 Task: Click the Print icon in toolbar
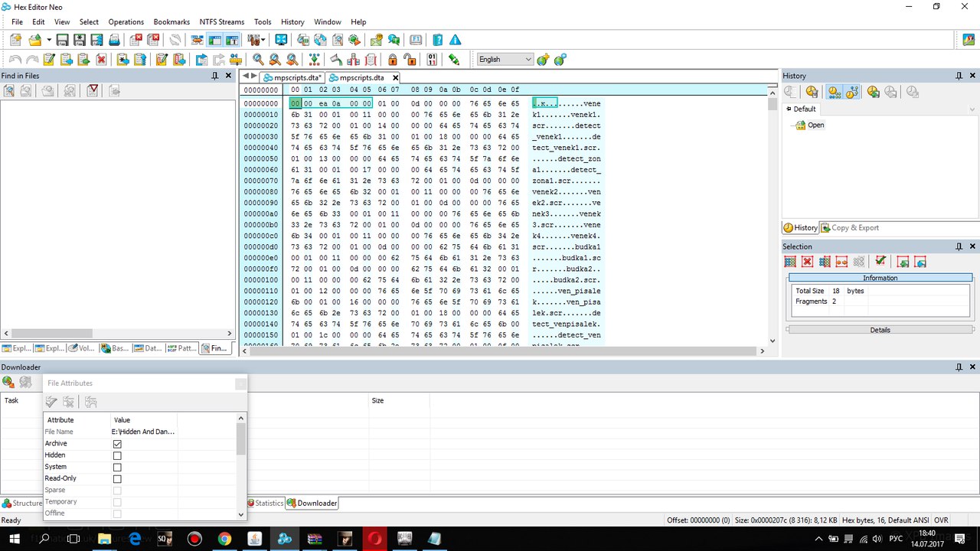(x=114, y=40)
